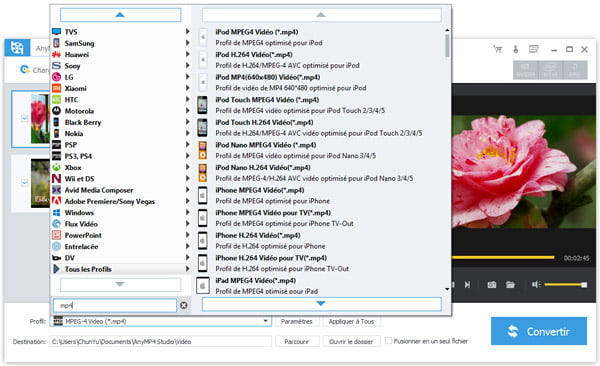Viewport: 600px width, 366px height.
Task: Move profile list down with bottom blue arrow
Action: click(321, 304)
